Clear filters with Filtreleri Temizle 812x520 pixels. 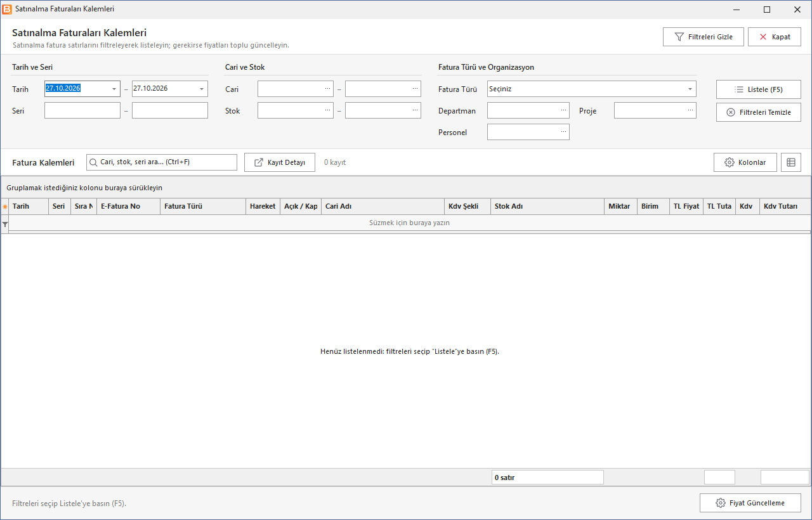[759, 112]
